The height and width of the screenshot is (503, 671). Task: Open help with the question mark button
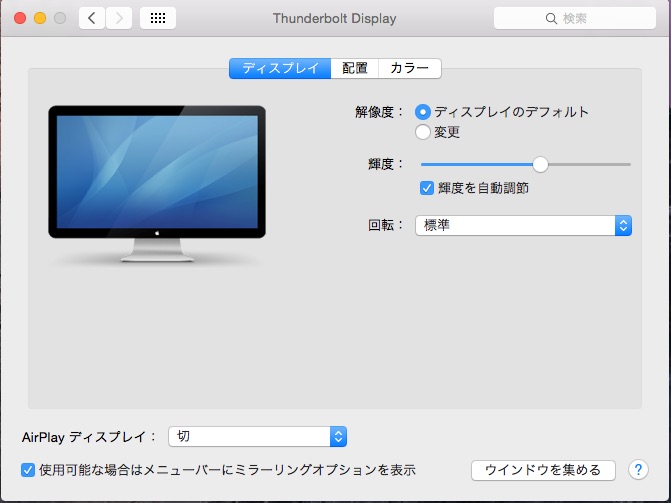click(638, 470)
